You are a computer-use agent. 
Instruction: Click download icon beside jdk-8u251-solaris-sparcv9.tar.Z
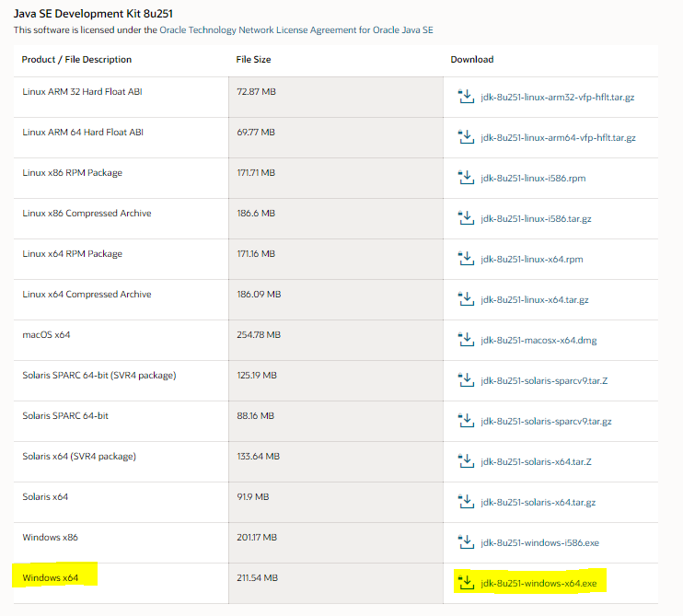coord(466,380)
